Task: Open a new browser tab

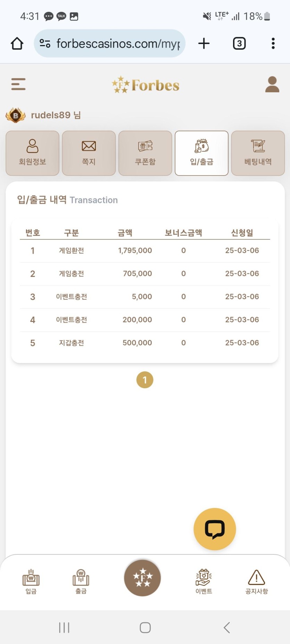Action: point(204,44)
